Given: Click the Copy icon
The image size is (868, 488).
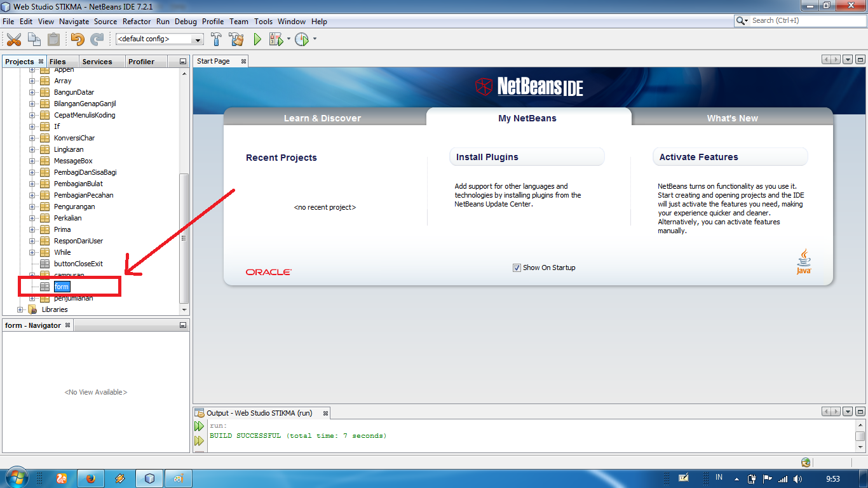Looking at the screenshot, I should tap(34, 39).
